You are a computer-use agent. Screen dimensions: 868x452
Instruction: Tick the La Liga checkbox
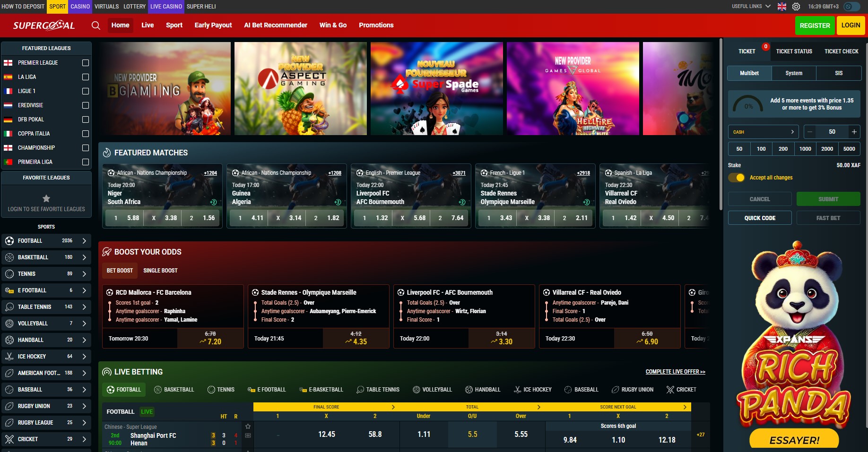86,77
